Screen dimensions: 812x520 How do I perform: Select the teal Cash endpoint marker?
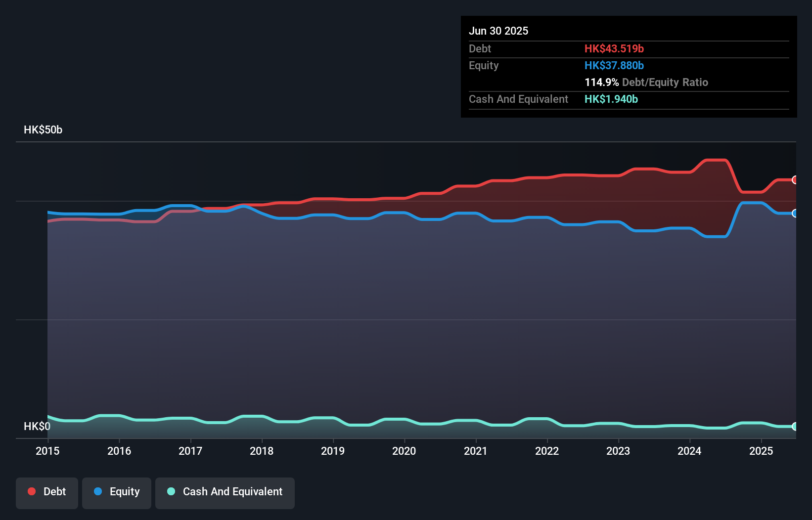(x=795, y=427)
